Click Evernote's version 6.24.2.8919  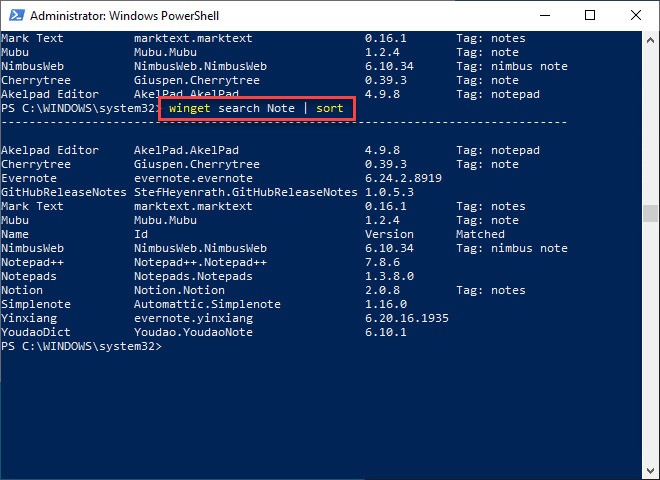(x=410, y=178)
